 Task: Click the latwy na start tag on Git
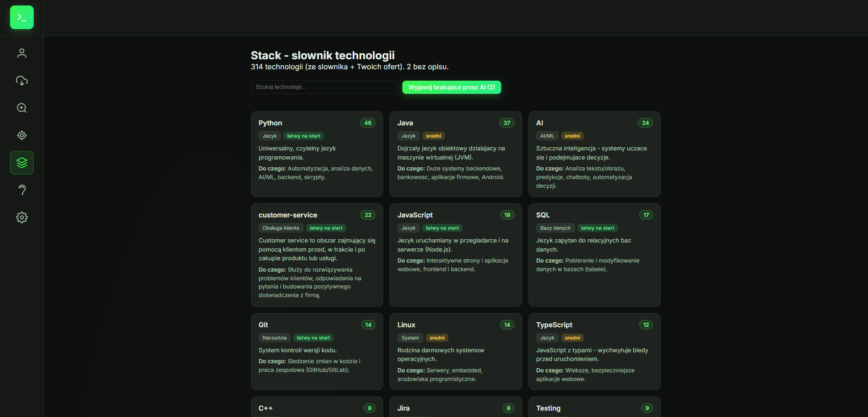(x=313, y=338)
